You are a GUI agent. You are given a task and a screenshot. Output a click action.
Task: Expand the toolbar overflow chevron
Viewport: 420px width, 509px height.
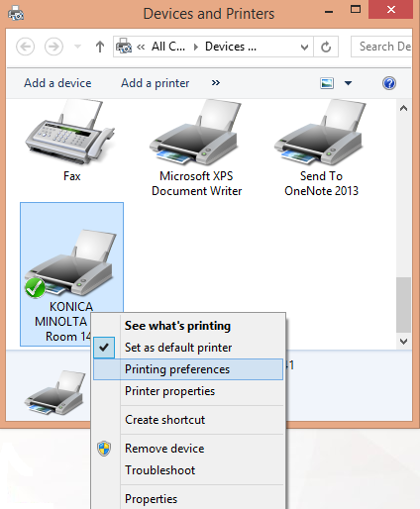click(216, 83)
